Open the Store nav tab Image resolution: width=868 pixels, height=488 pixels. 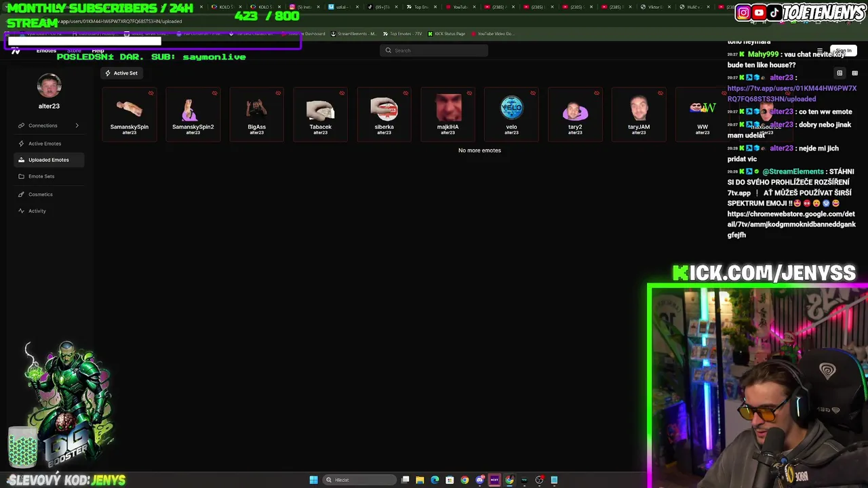tap(74, 51)
